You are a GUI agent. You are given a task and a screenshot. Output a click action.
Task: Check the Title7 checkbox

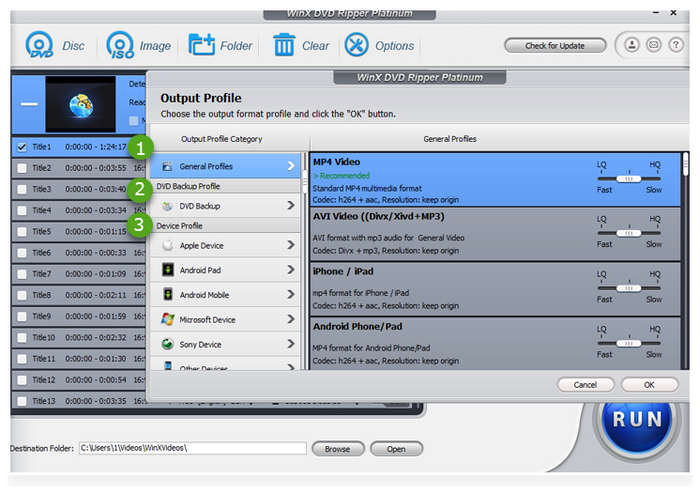21,274
